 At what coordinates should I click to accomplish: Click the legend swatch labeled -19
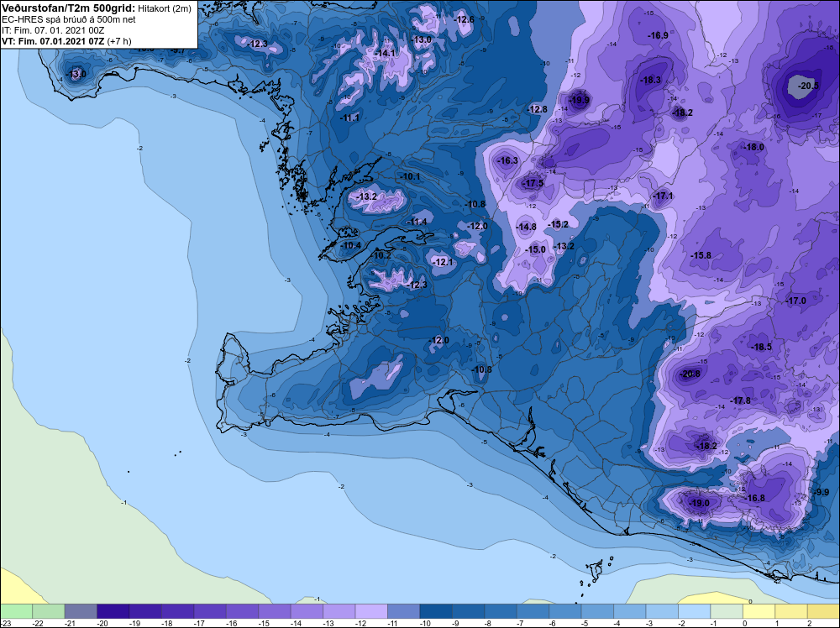tap(145, 611)
